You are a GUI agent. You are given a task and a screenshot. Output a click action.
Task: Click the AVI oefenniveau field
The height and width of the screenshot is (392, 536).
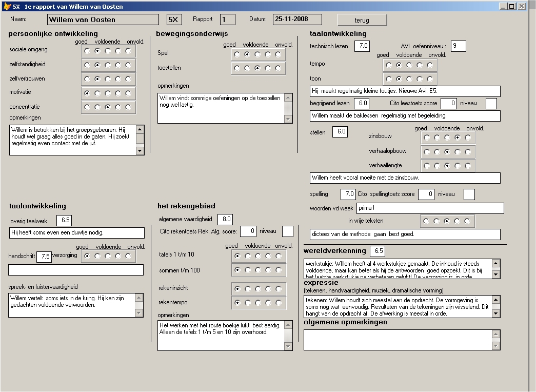pos(458,46)
